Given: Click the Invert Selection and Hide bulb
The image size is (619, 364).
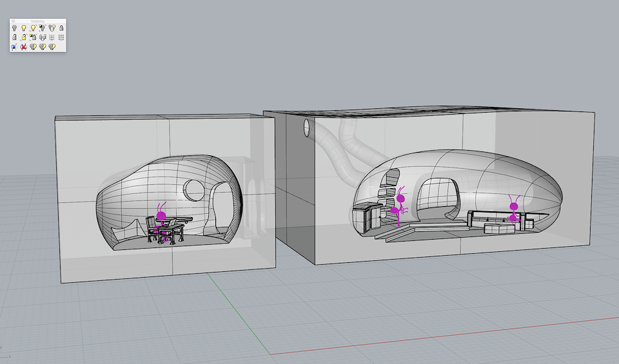Looking at the screenshot, I should click(43, 28).
